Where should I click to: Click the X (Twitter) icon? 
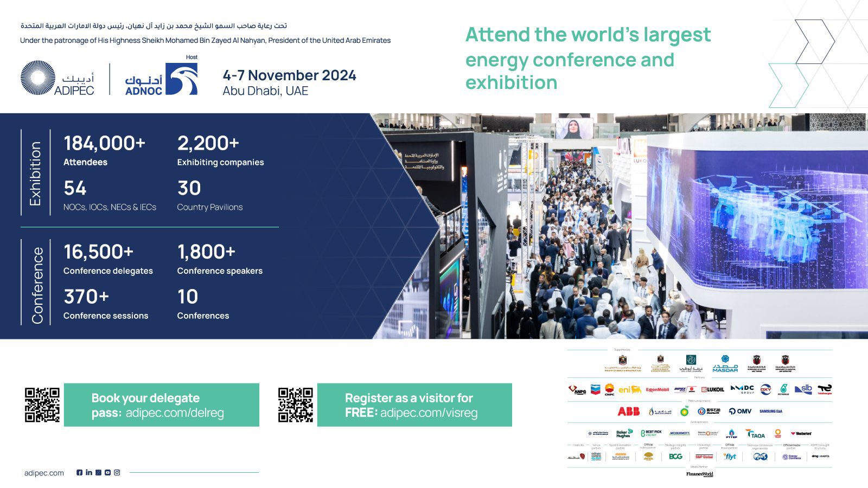[98, 472]
